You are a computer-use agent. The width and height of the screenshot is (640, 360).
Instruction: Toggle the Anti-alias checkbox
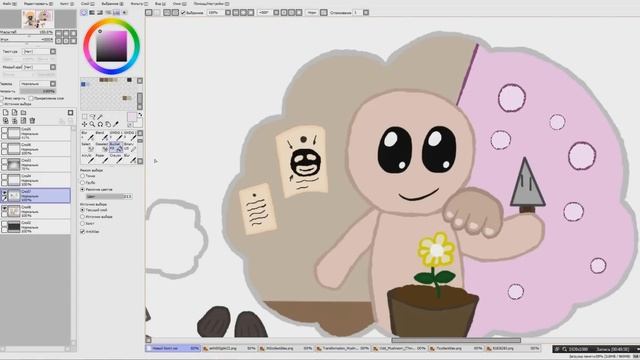pos(83,231)
